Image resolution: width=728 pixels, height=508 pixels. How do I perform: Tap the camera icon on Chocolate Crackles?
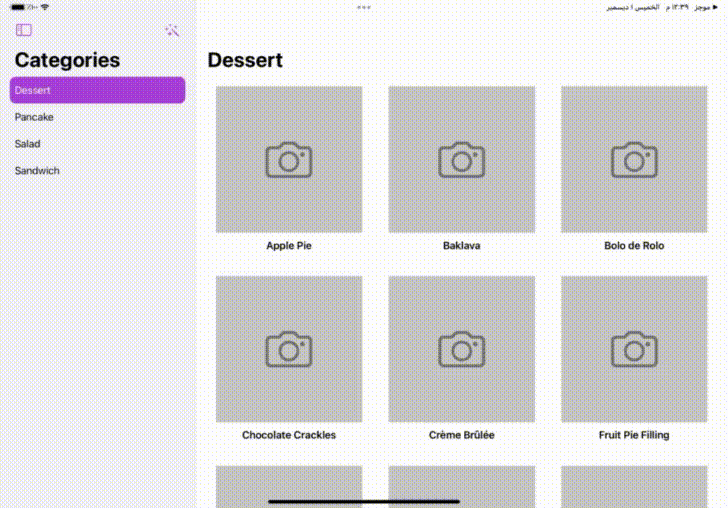(x=289, y=349)
